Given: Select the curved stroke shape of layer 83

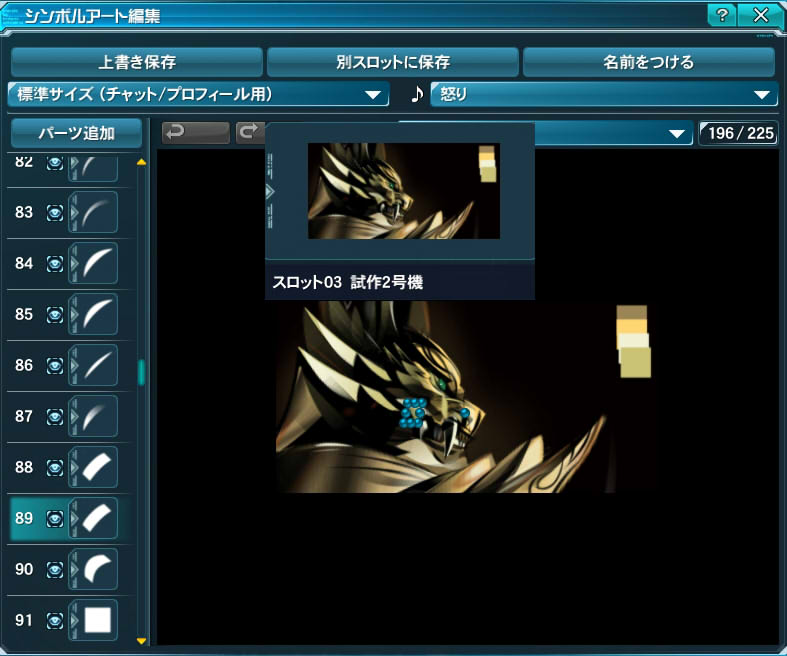Looking at the screenshot, I should [97, 212].
